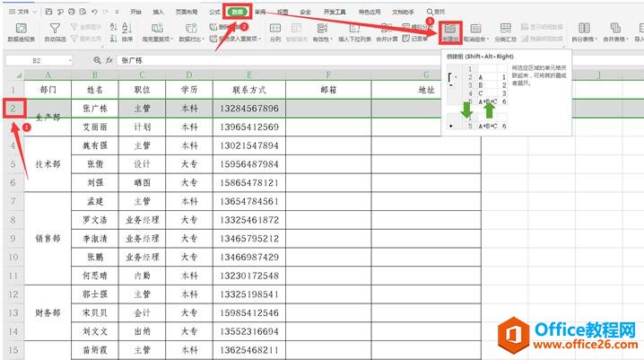Click the Redo arrow icon
The image size is (644, 360).
click(105, 12)
